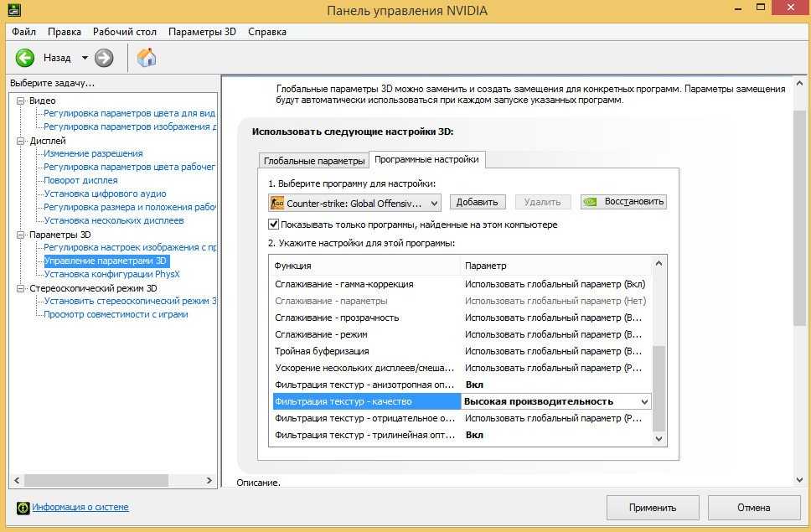The image size is (811, 532).
Task: Open the Back history dropdown arrow
Action: (85, 58)
